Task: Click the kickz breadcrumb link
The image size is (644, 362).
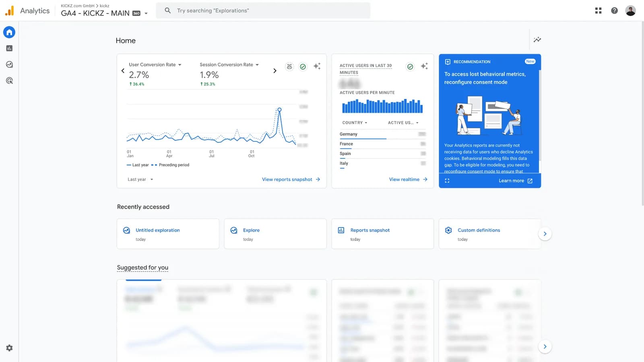Action: pos(105,6)
